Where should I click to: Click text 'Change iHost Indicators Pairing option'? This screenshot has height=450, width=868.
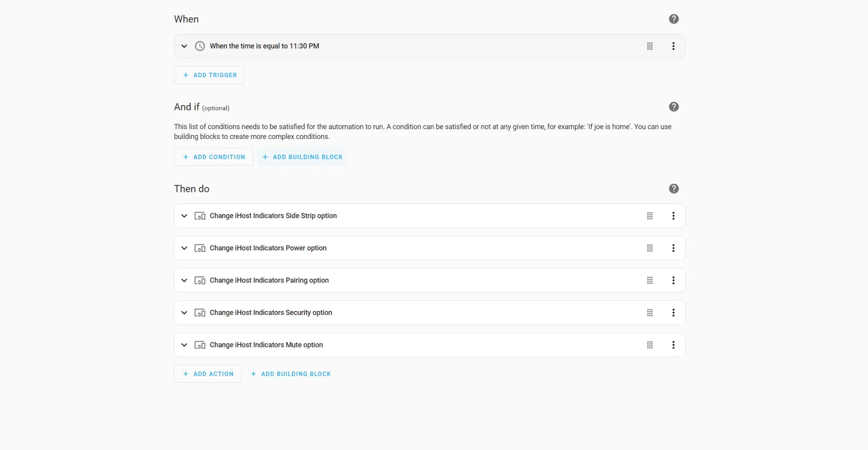269,280
